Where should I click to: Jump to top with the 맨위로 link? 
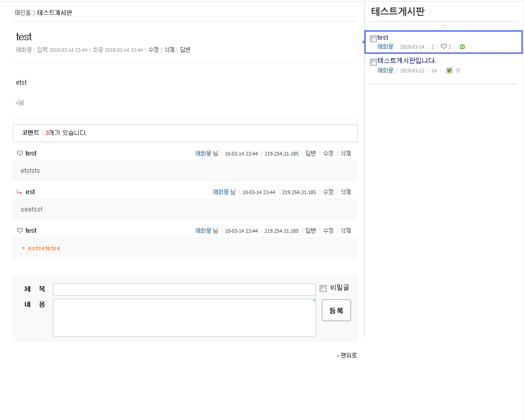(348, 355)
